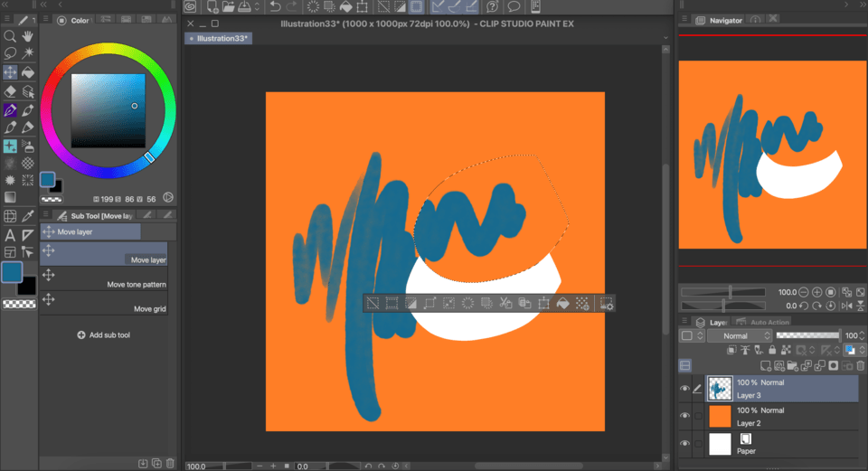Screen dimensions: 868x471
Task: Tick the Paper layer selection checkbox
Action: tap(698, 444)
